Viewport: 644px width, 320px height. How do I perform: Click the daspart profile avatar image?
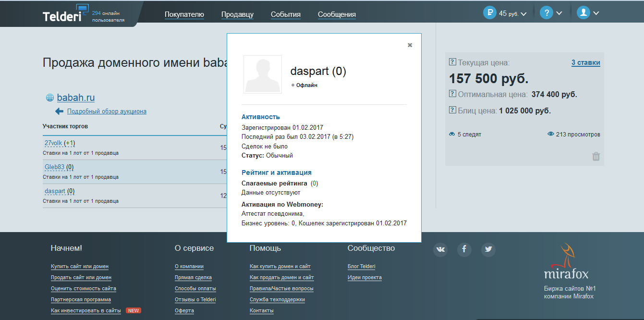tap(263, 74)
